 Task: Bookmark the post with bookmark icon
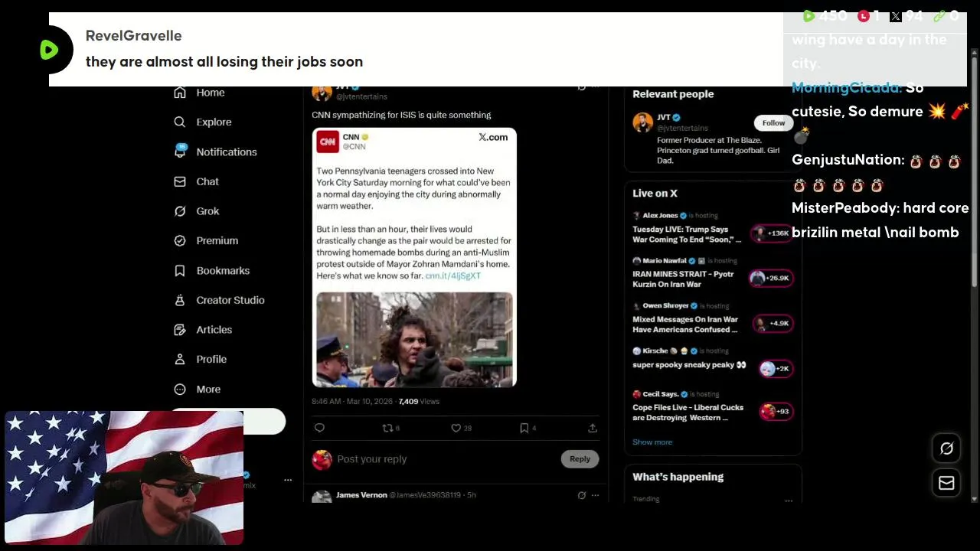point(524,428)
